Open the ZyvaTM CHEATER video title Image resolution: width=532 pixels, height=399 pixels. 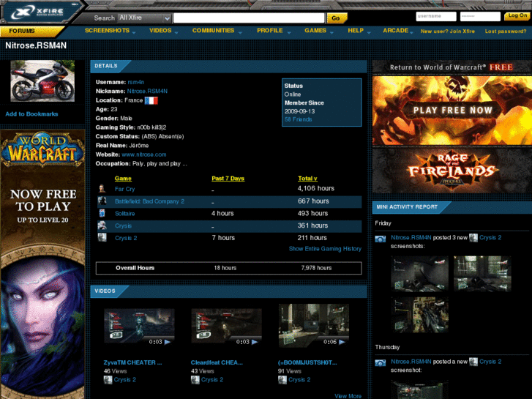(x=132, y=362)
